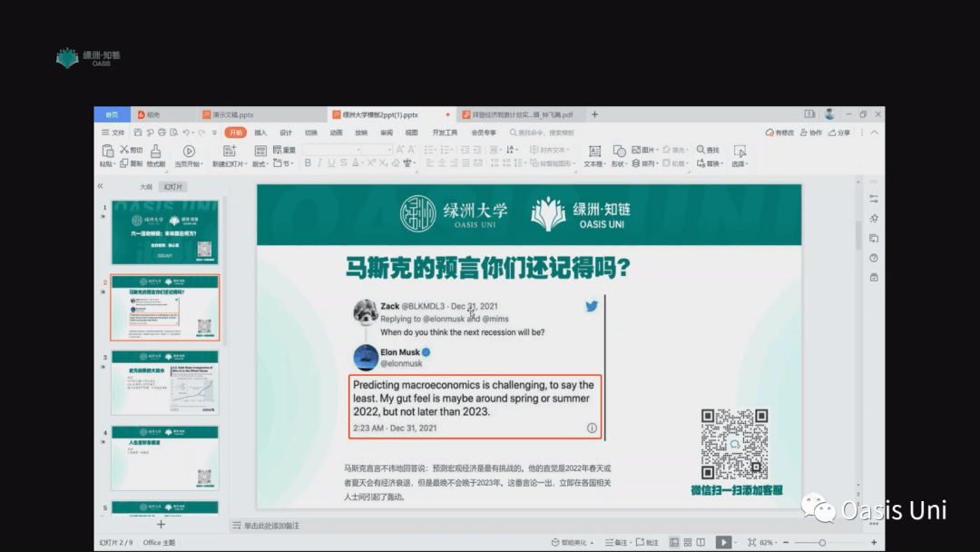Click the Superscript X² icon
The height and width of the screenshot is (552, 980).
click(371, 163)
